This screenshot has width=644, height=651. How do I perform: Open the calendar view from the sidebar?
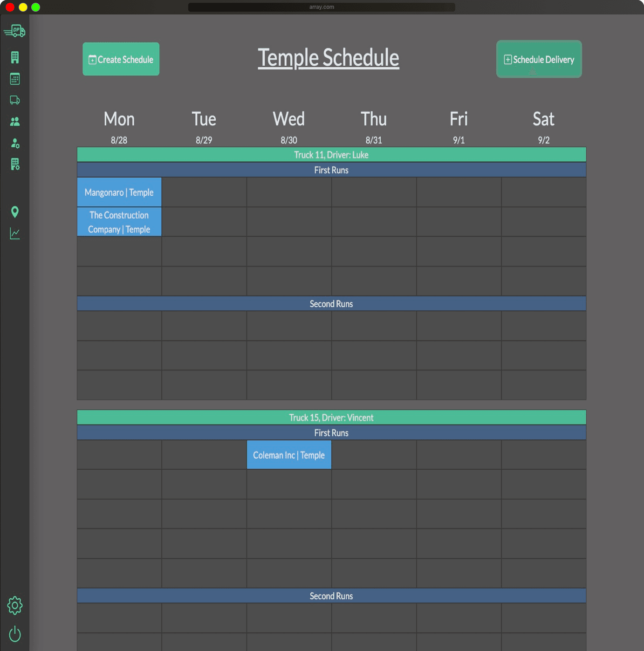[14, 79]
